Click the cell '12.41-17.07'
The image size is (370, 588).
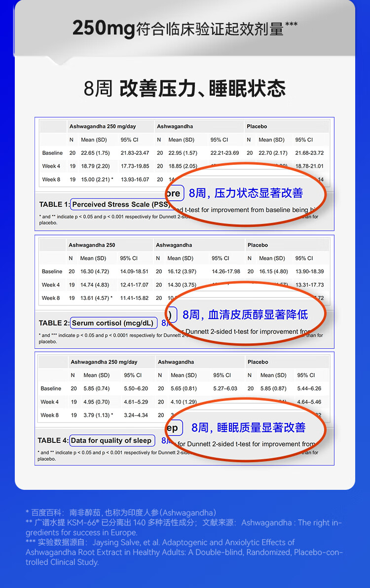[x=134, y=285]
